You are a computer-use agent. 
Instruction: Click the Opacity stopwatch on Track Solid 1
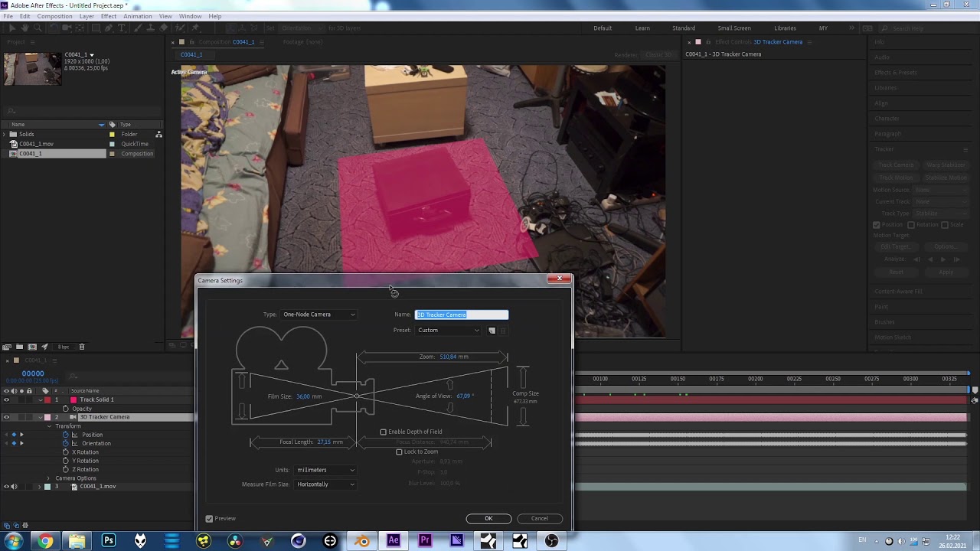click(66, 409)
